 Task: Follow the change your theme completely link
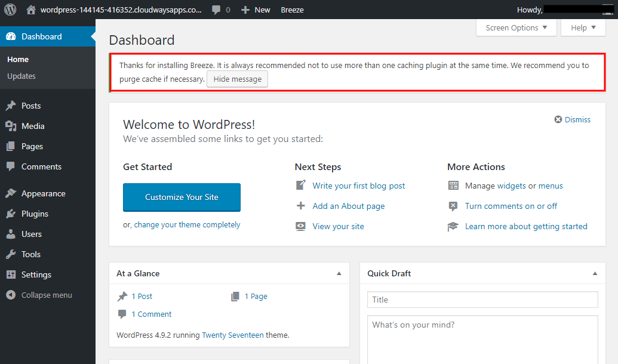(x=187, y=224)
